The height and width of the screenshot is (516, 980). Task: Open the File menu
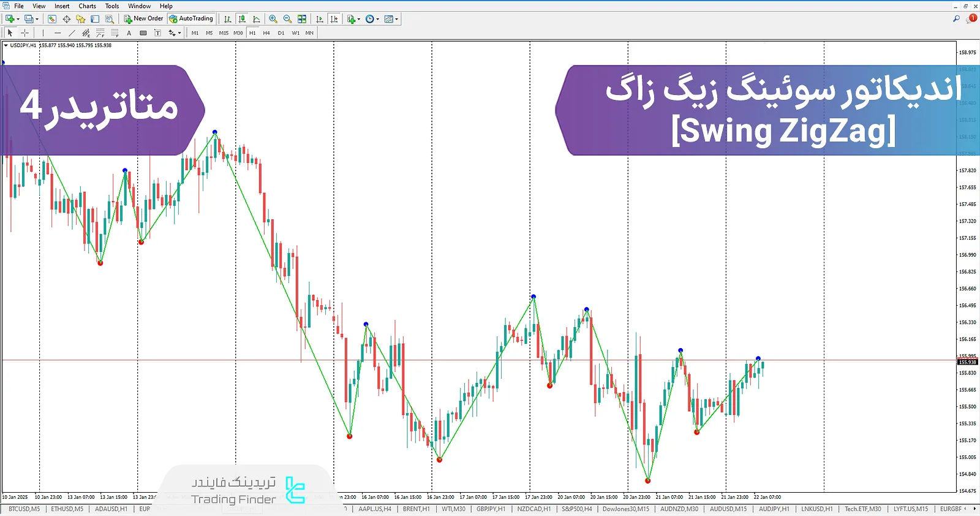click(x=19, y=6)
